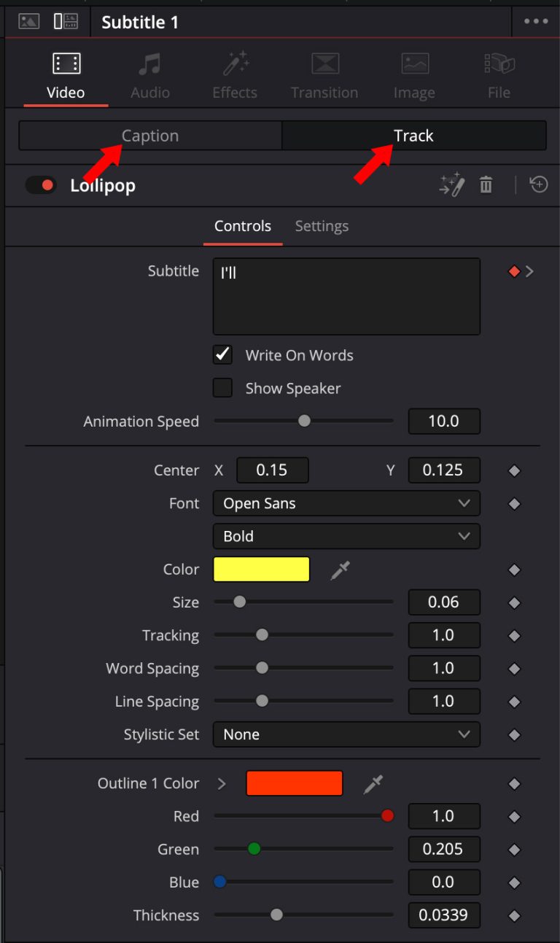The image size is (560, 943).
Task: Click the magic wand keyframe icon
Action: (451, 185)
